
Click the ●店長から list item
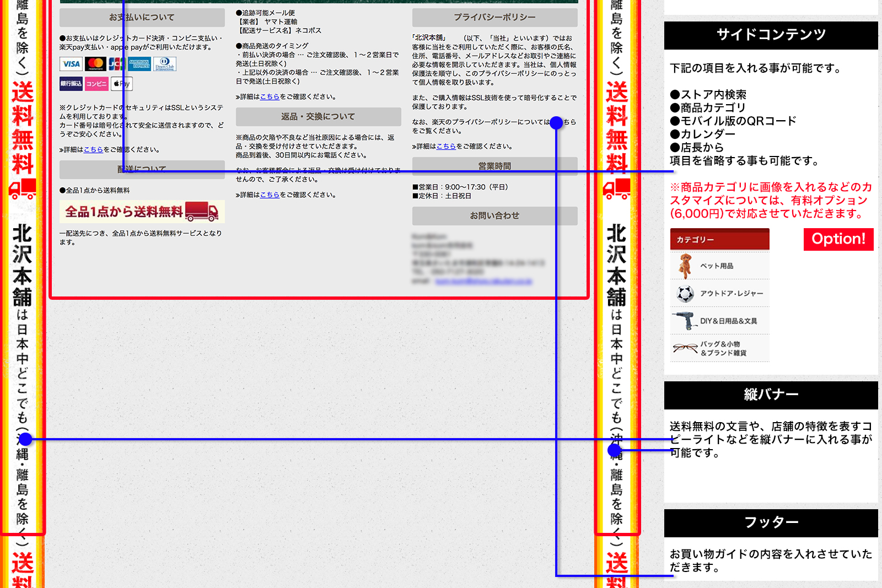coord(697,148)
